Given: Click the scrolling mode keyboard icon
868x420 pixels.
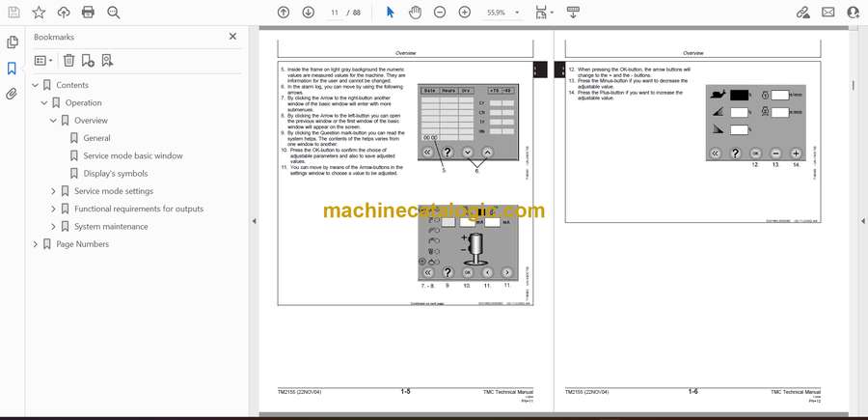Looking at the screenshot, I should pyautogui.click(x=573, y=13).
